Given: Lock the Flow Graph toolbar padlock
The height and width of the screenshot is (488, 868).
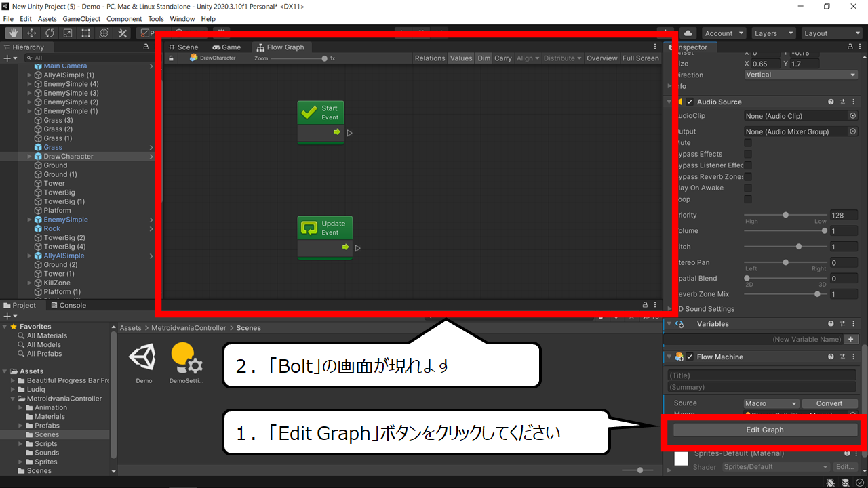Looking at the screenshot, I should [171, 58].
